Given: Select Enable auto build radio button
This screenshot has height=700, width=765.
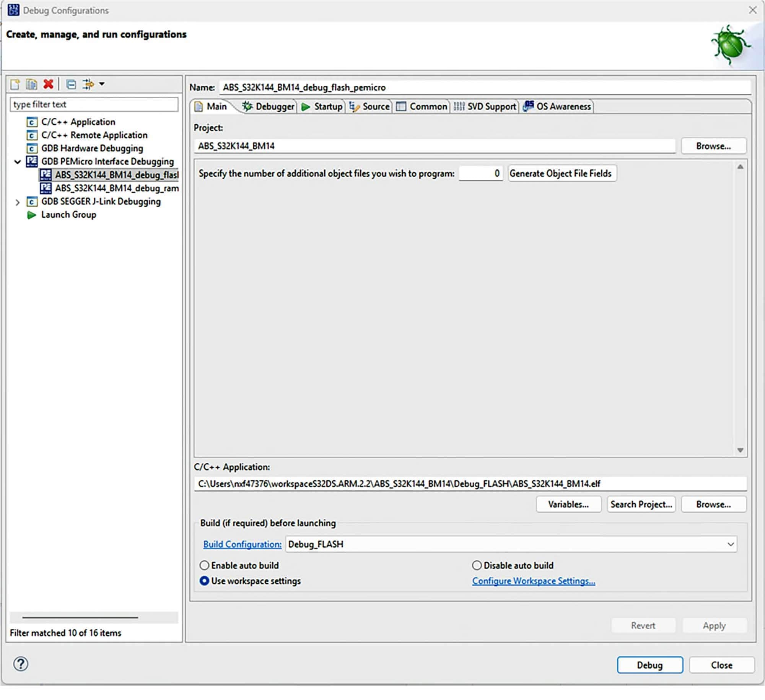Looking at the screenshot, I should (x=205, y=565).
